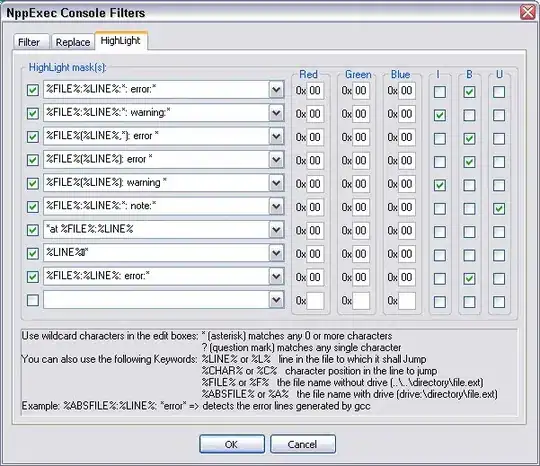Check Underline for the '*at %FILE%:%LINE%' row
Viewport: 540px width, 466px height.
click(x=499, y=232)
